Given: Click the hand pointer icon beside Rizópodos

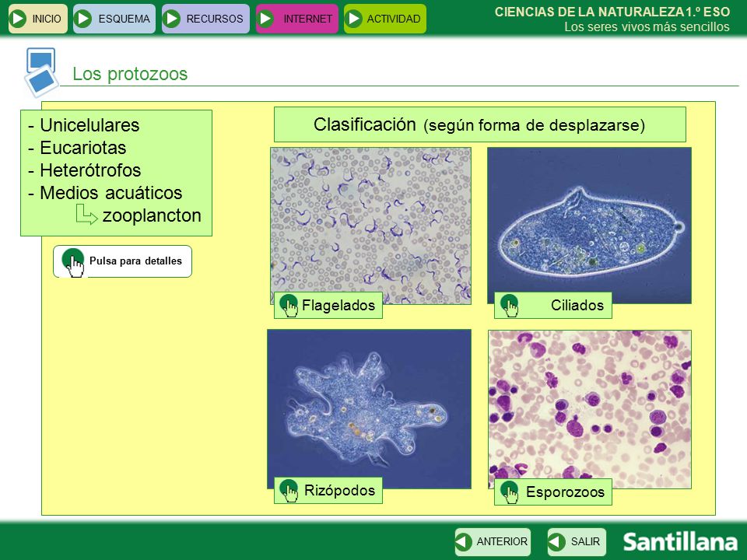Looking at the screenshot, I should pos(289,491).
